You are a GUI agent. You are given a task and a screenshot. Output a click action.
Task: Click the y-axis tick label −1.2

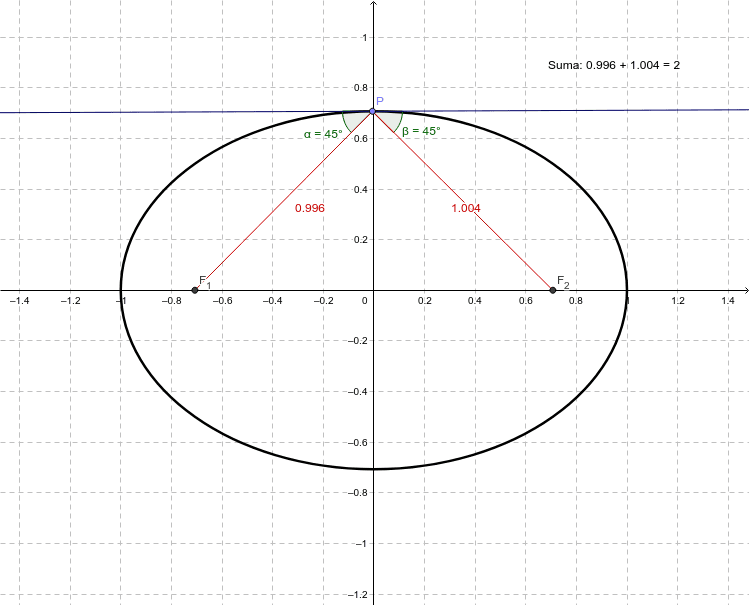357,594
